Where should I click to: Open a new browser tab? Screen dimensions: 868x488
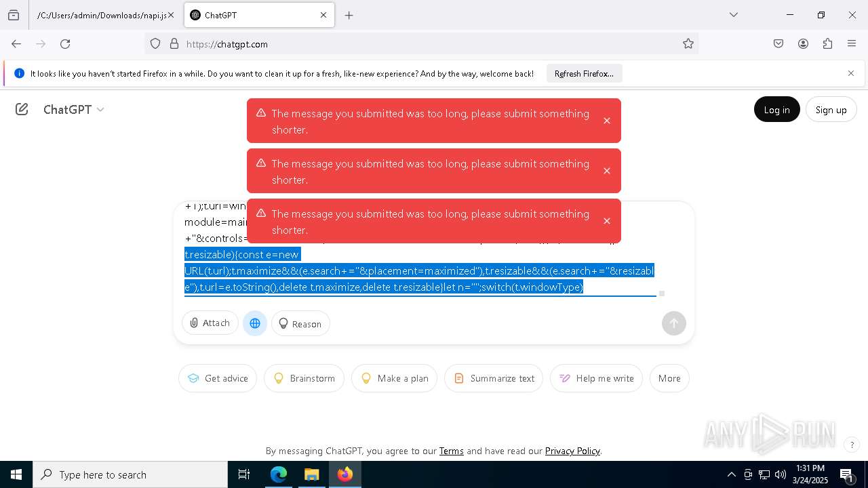[x=349, y=15]
